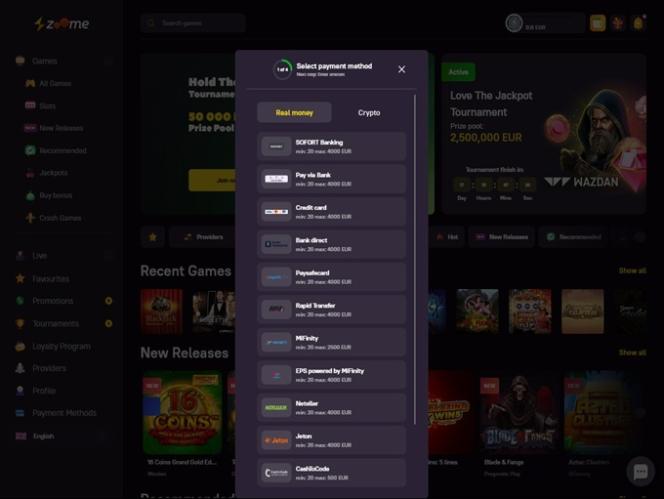Click the Search games input field
Image resolution: width=664 pixels, height=499 pixels.
coord(193,23)
